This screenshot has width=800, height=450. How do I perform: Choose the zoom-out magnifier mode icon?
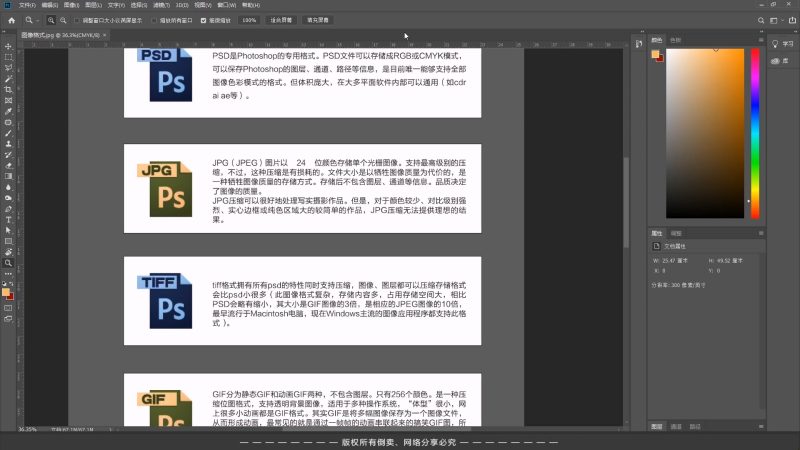(64, 19)
